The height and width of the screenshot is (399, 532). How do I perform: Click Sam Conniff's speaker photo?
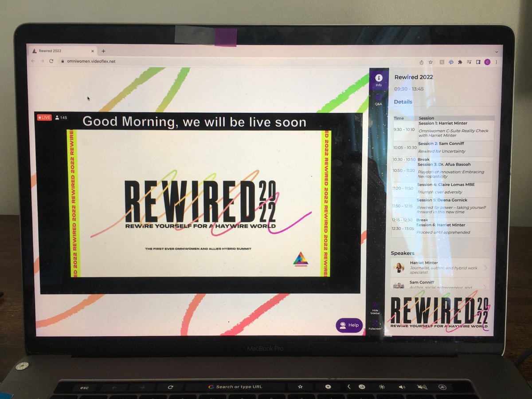[x=399, y=285]
